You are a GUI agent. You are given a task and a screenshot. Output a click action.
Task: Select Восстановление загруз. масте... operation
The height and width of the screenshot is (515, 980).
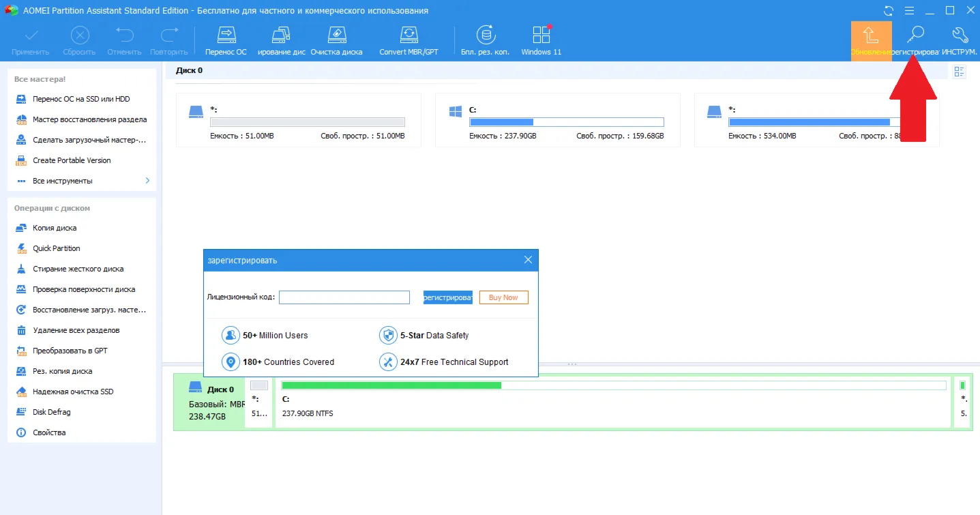tap(82, 310)
